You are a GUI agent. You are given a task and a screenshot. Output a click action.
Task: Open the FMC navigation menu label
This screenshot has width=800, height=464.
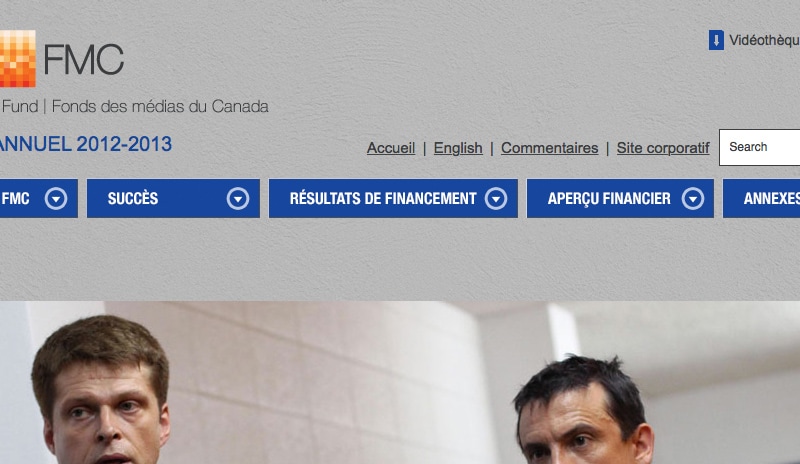pyautogui.click(x=15, y=199)
